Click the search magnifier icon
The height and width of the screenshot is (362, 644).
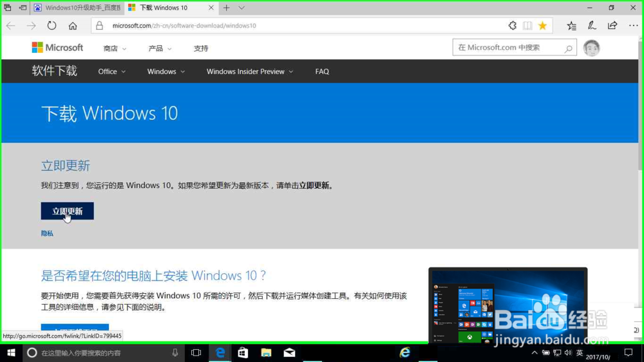pos(569,48)
